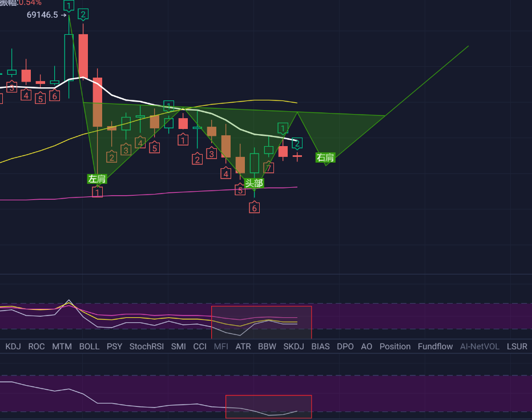Select the ROC indicator tab
532x420 pixels.
(37, 346)
